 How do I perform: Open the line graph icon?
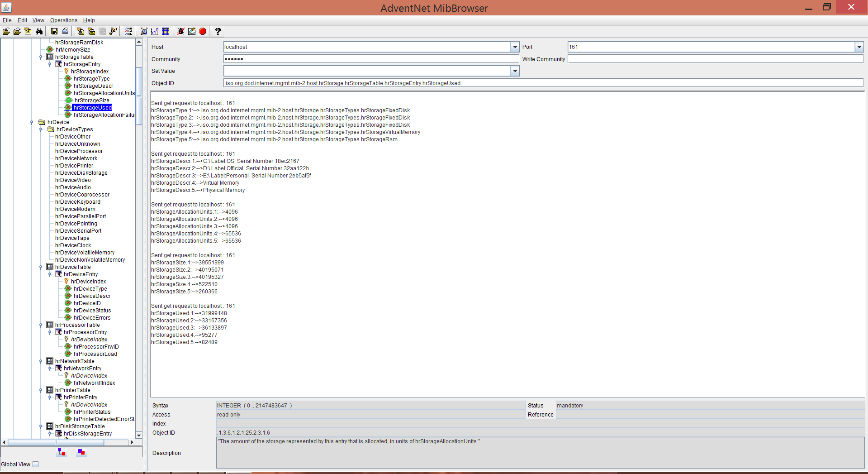(155, 31)
